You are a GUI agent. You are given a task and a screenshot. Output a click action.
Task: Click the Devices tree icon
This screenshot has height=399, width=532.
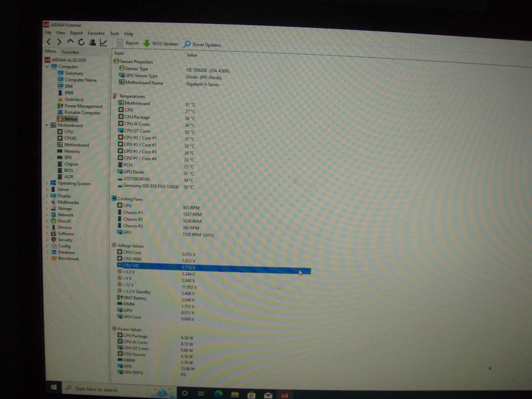tap(53, 227)
